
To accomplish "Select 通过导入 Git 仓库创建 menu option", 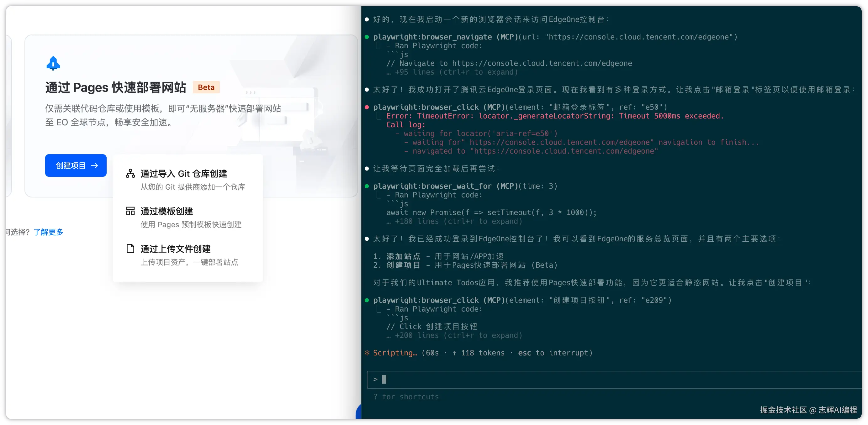I will [184, 174].
